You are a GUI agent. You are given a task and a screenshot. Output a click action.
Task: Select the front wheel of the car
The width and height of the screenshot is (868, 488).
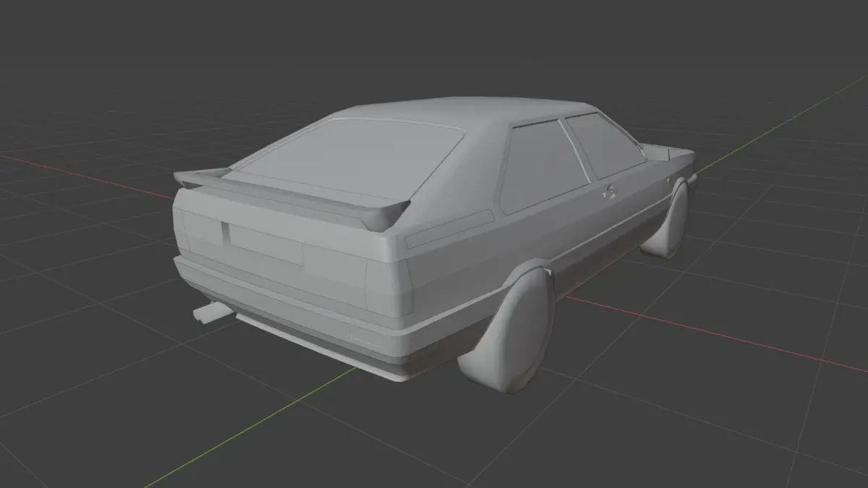[x=665, y=221]
